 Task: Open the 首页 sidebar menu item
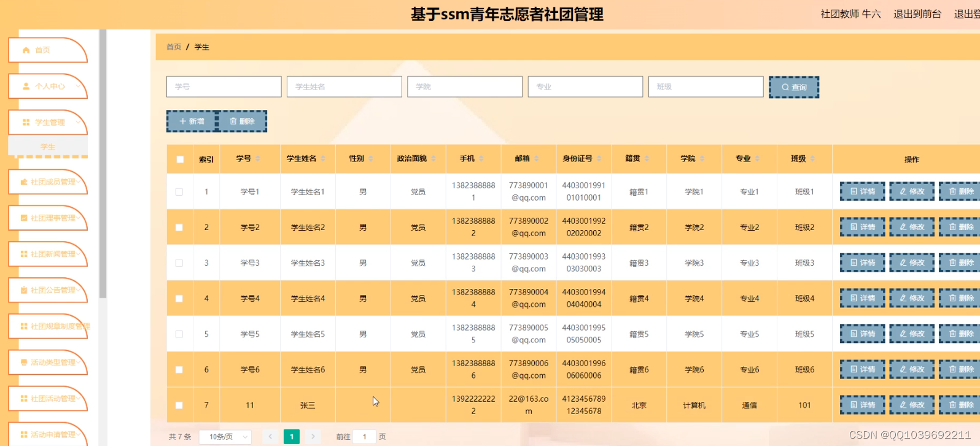pos(47,50)
